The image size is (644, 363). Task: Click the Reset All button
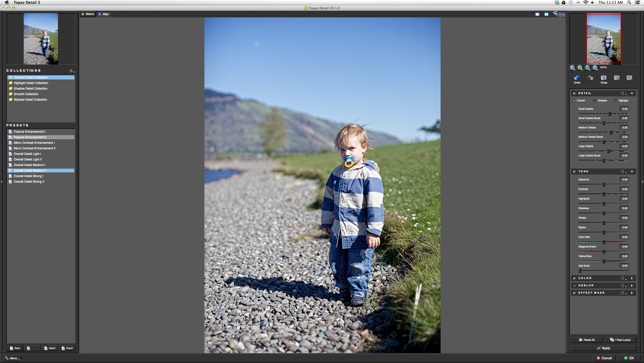[587, 340]
